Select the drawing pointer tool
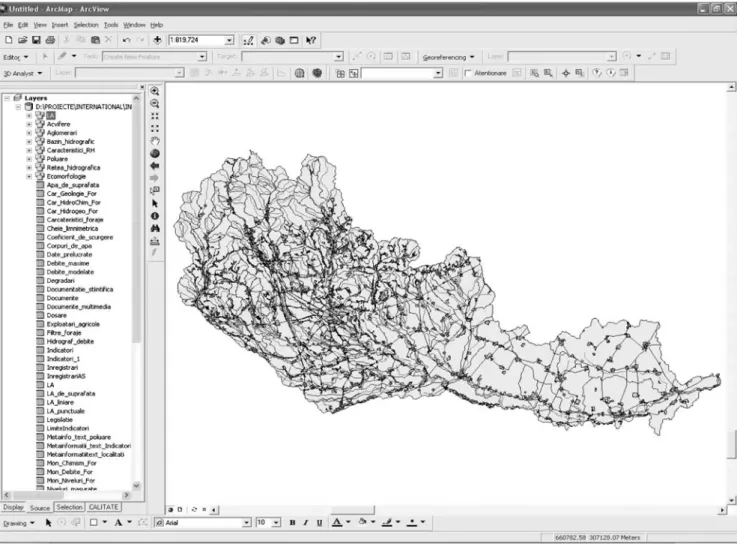 coord(48,523)
